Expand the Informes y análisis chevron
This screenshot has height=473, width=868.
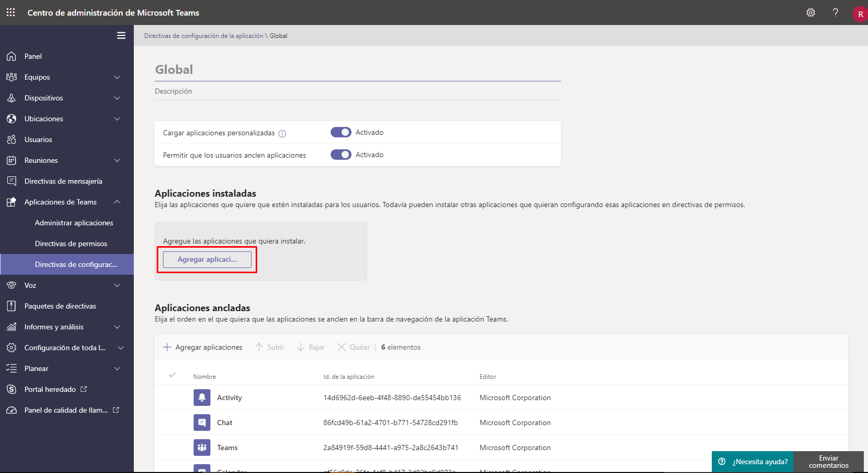pyautogui.click(x=117, y=327)
